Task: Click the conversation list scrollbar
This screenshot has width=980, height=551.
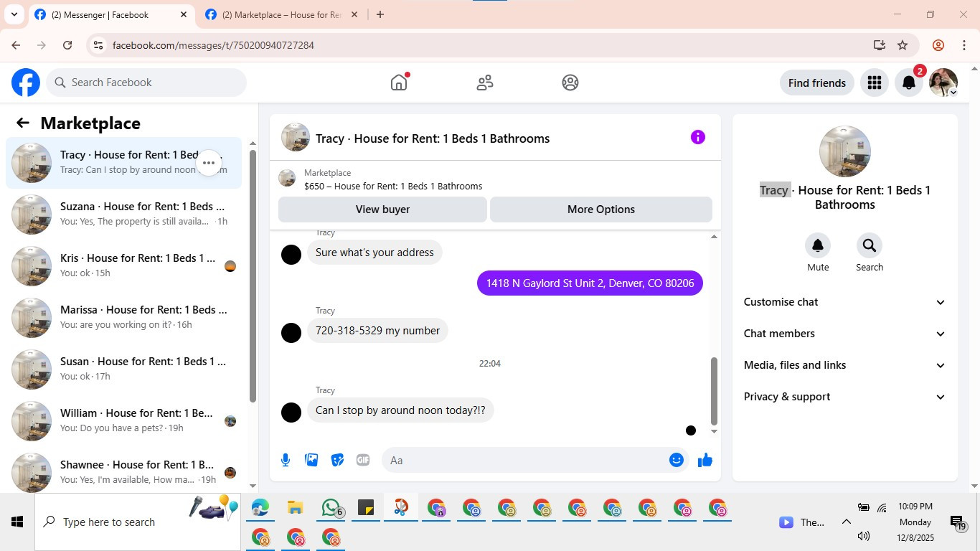Action: pyautogui.click(x=253, y=276)
